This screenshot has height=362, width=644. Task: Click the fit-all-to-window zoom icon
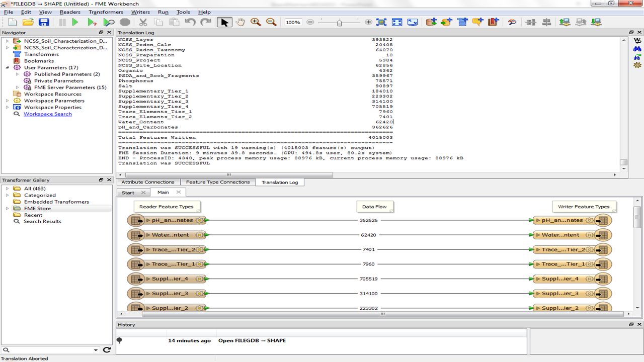[397, 22]
